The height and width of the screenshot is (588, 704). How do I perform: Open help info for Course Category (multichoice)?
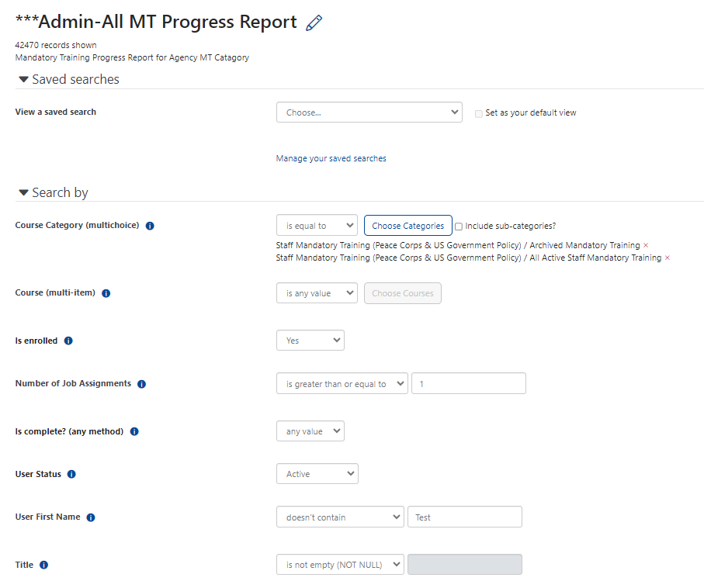(x=150, y=226)
